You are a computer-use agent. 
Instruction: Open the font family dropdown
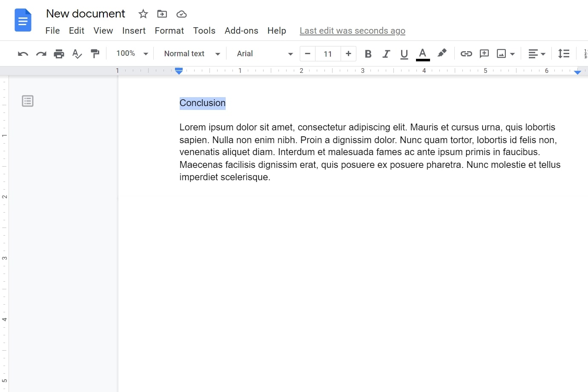pos(263,54)
